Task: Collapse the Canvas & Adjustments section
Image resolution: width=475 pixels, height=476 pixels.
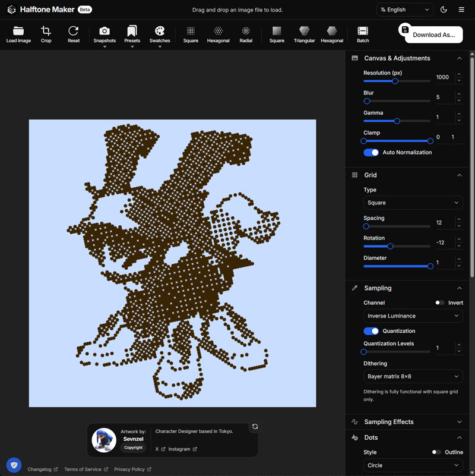Action: (459, 58)
